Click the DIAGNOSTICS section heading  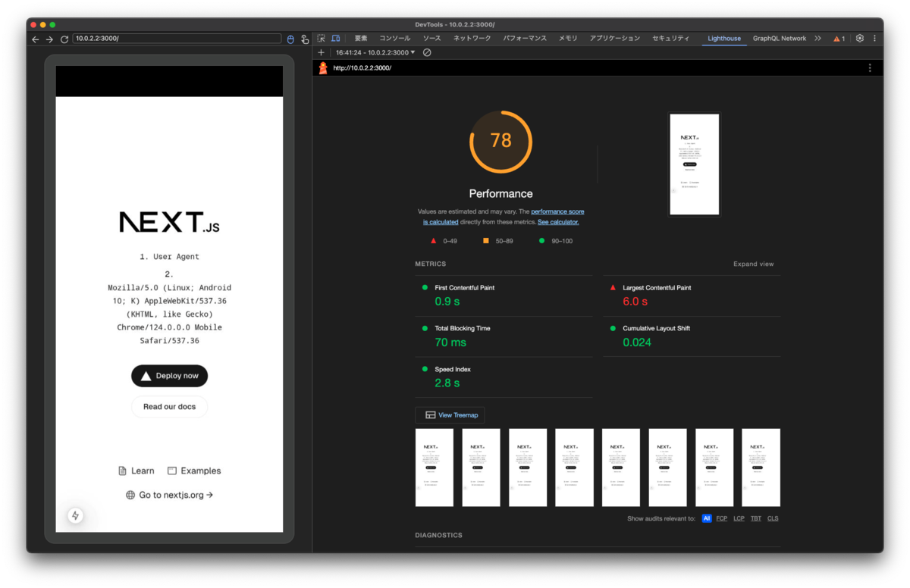pos(438,535)
